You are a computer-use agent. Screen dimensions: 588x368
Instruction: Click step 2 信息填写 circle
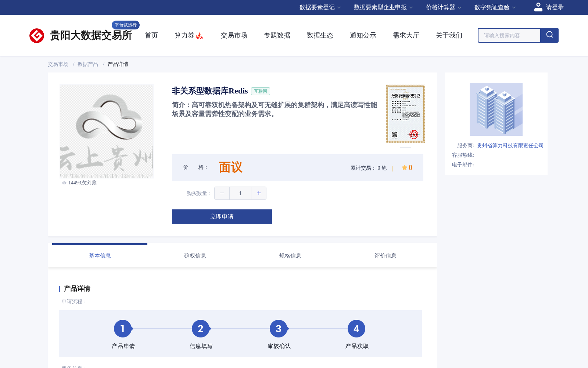[201, 329]
